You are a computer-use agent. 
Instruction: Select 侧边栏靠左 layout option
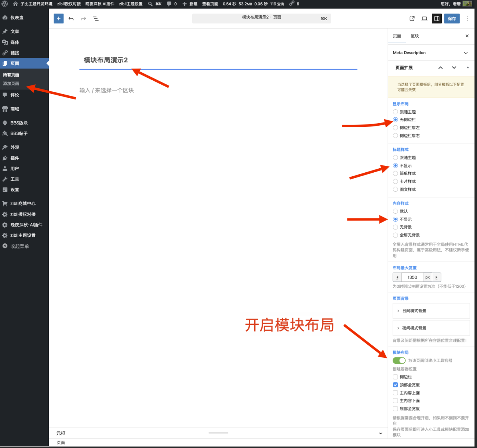(396, 128)
